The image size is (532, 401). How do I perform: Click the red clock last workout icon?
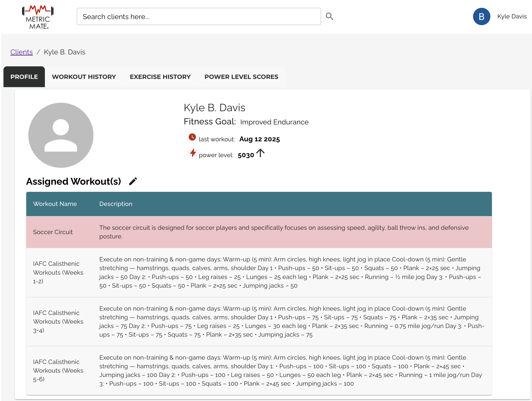[192, 137]
